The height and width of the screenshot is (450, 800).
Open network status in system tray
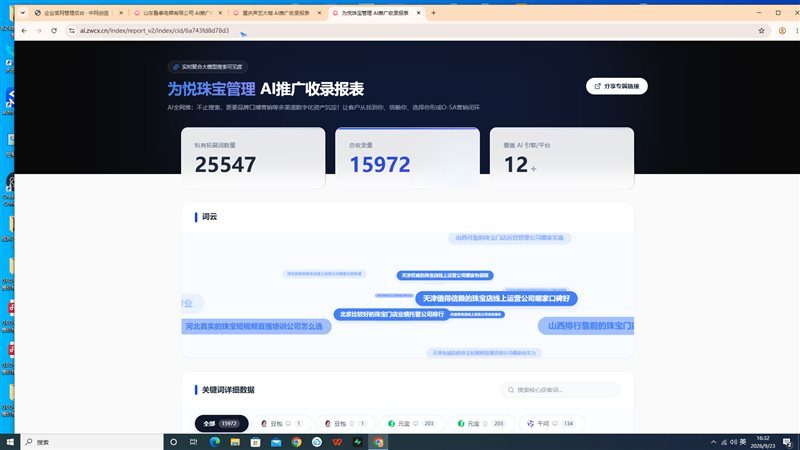click(x=724, y=442)
